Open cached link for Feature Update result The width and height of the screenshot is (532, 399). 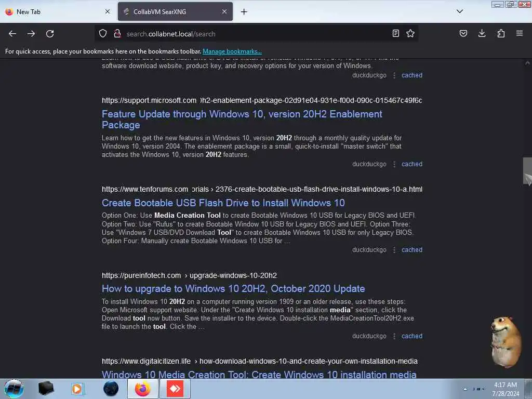click(x=412, y=164)
